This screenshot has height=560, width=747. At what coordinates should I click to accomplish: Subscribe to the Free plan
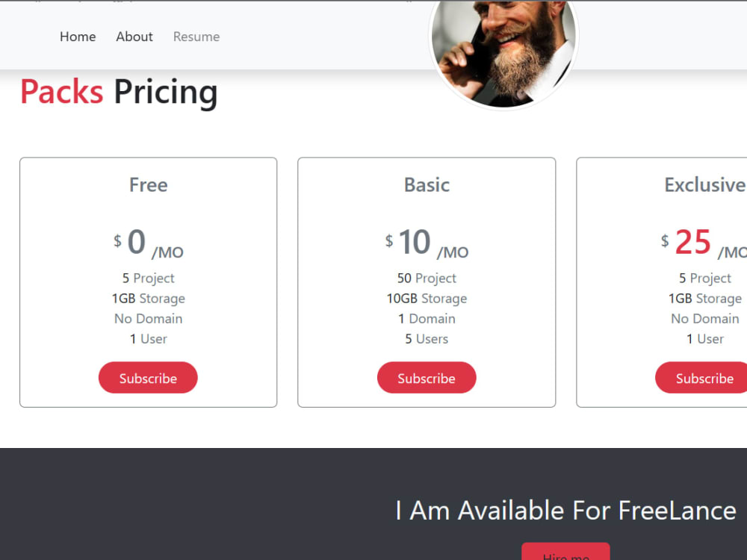[148, 377]
